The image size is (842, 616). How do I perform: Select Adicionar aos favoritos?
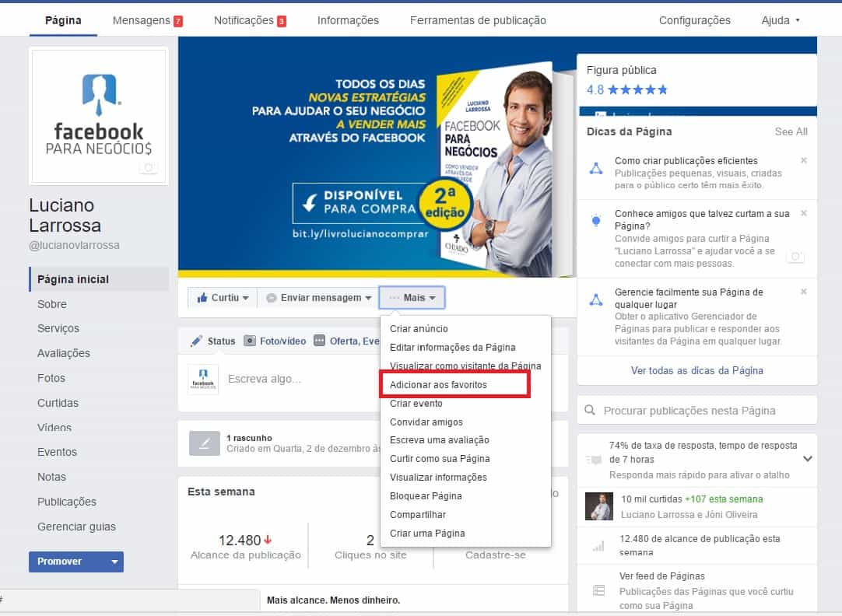(438, 385)
